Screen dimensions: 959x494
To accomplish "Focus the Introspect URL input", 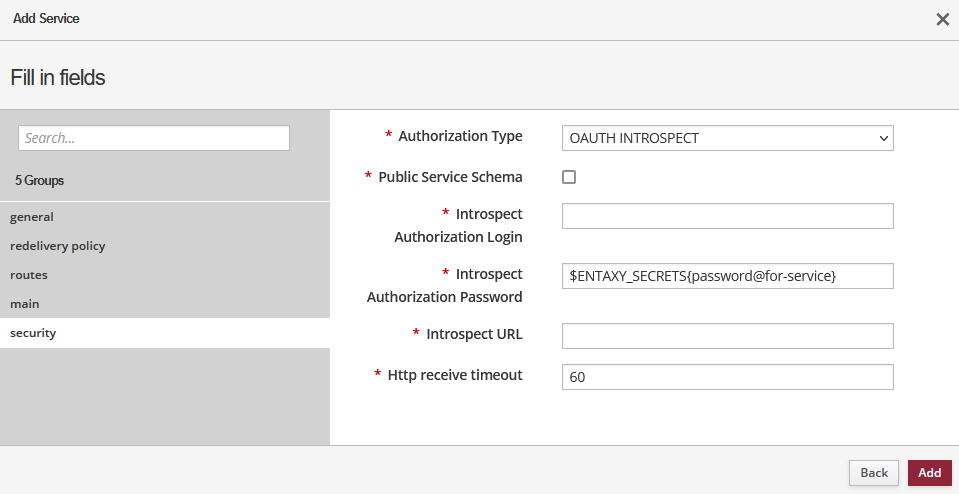I will click(x=727, y=336).
